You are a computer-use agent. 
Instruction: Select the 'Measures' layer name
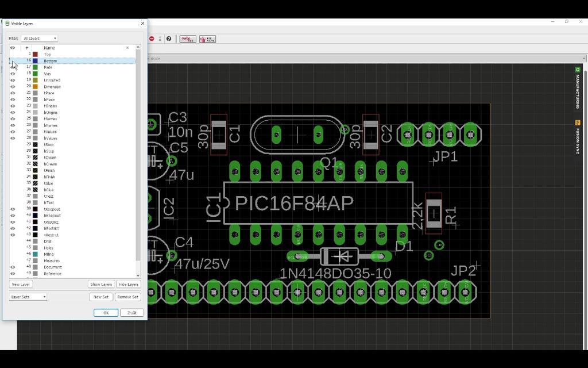[52, 260]
